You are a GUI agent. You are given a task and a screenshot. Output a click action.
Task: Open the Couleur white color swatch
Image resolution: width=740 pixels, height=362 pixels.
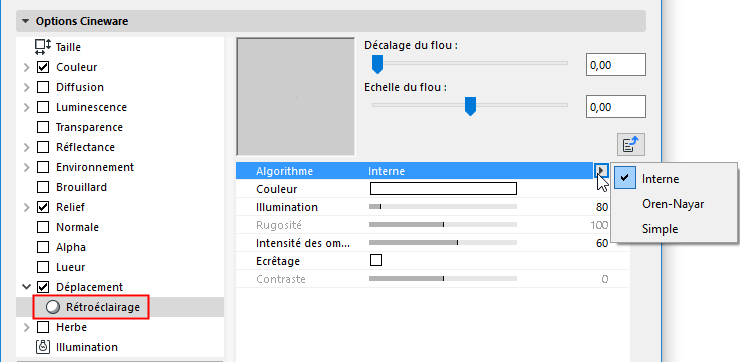[x=443, y=189]
